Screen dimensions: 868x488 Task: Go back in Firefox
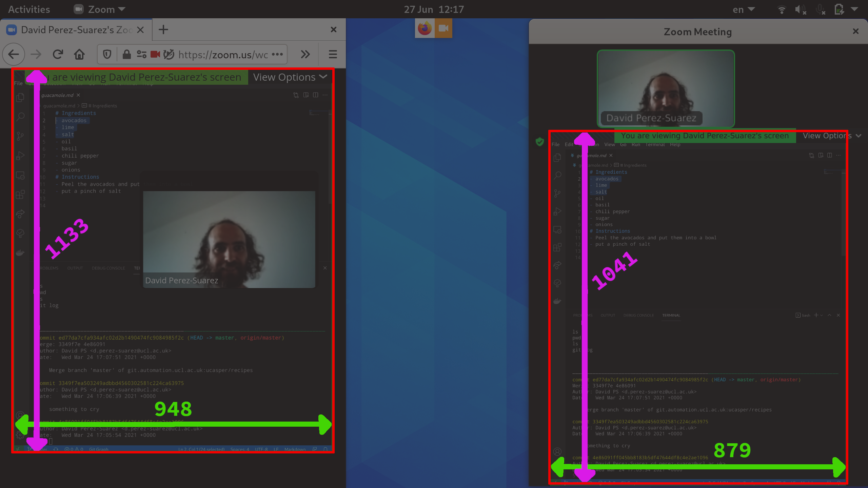click(14, 54)
